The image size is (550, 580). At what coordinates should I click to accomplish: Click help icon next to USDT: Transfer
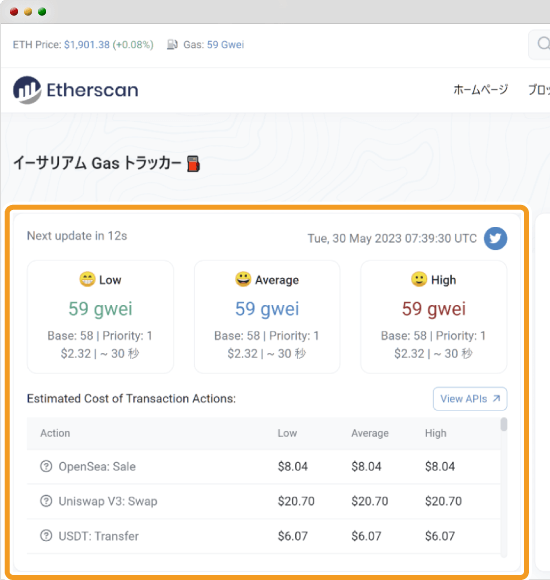pyautogui.click(x=46, y=536)
